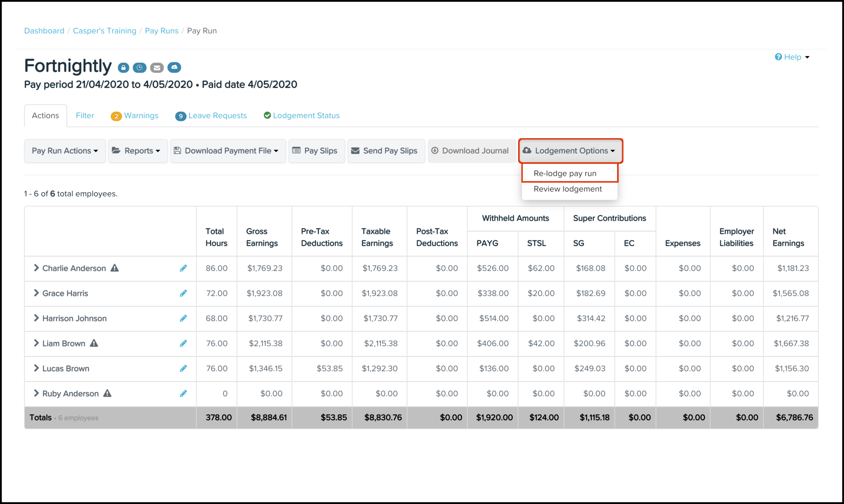The width and height of the screenshot is (844, 504).
Task: Open the Pay Run Actions dropdown
Action: coord(65,151)
